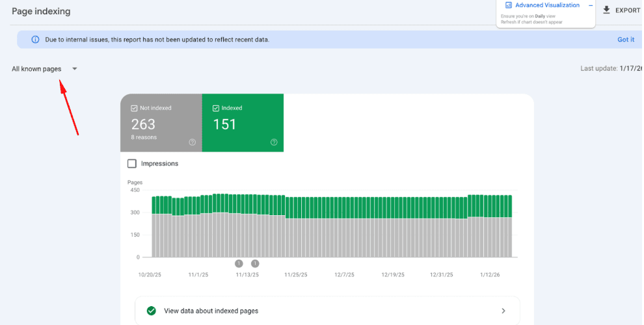Click the rightmost bar in the Pages chart
Image resolution: width=644 pixels, height=325 pixels.
click(509, 226)
